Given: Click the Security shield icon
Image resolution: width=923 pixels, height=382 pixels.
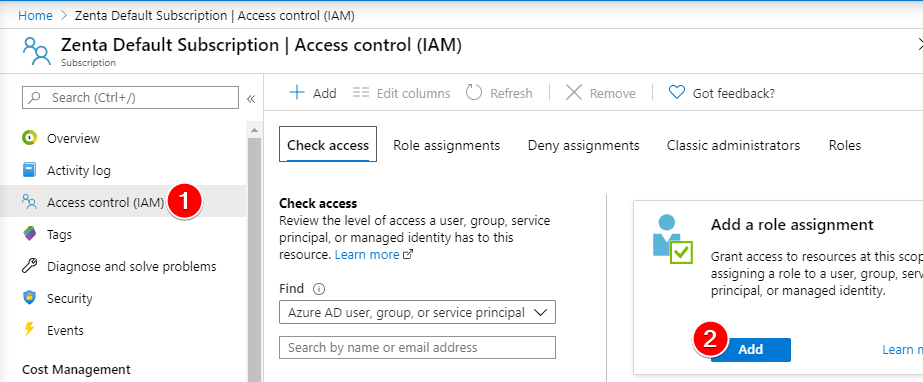Looking at the screenshot, I should 29,298.
